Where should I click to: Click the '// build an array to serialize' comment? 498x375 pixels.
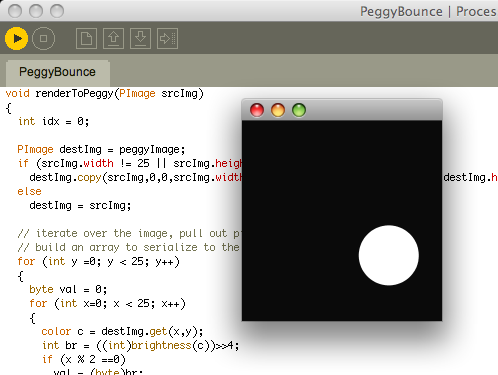pyautogui.click(x=129, y=248)
